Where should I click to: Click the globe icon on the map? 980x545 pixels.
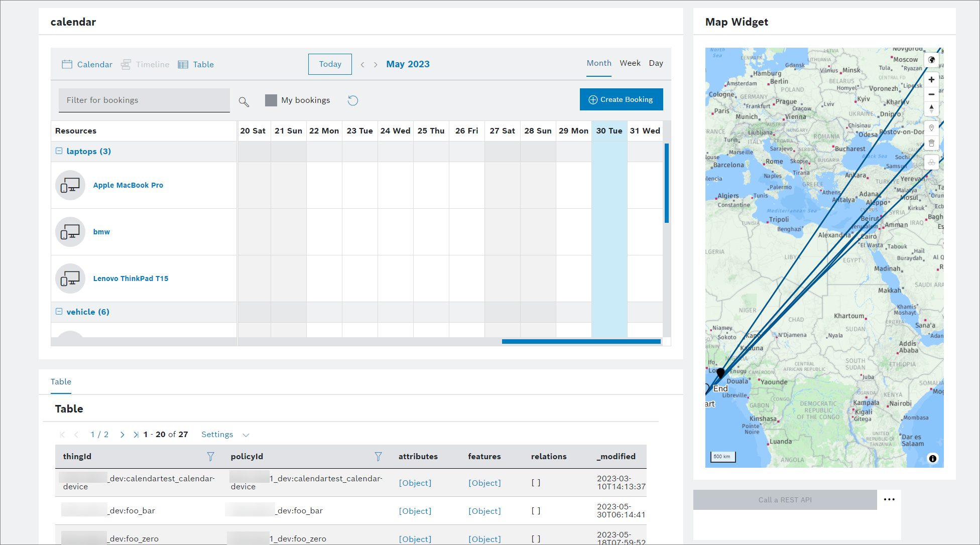931,60
